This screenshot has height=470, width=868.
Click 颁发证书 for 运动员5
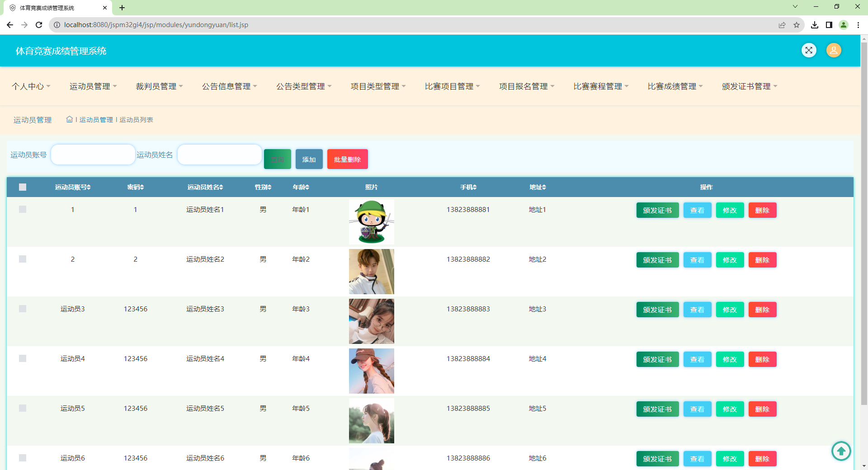coord(658,409)
